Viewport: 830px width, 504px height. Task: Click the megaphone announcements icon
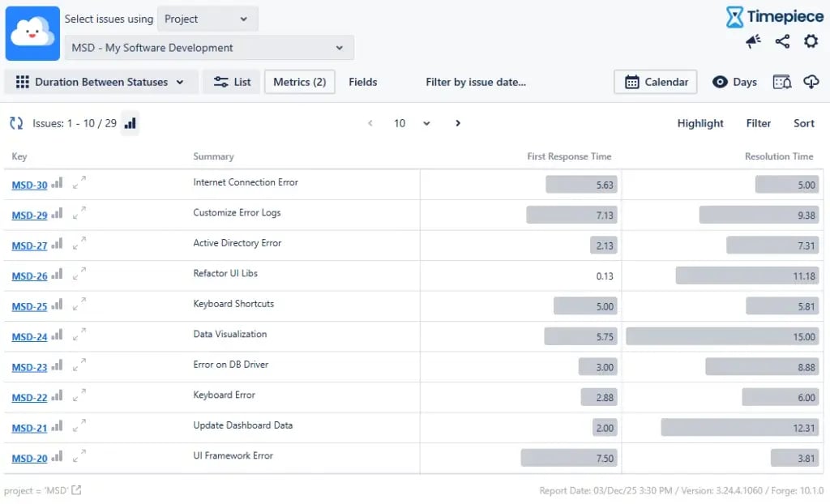click(x=754, y=41)
